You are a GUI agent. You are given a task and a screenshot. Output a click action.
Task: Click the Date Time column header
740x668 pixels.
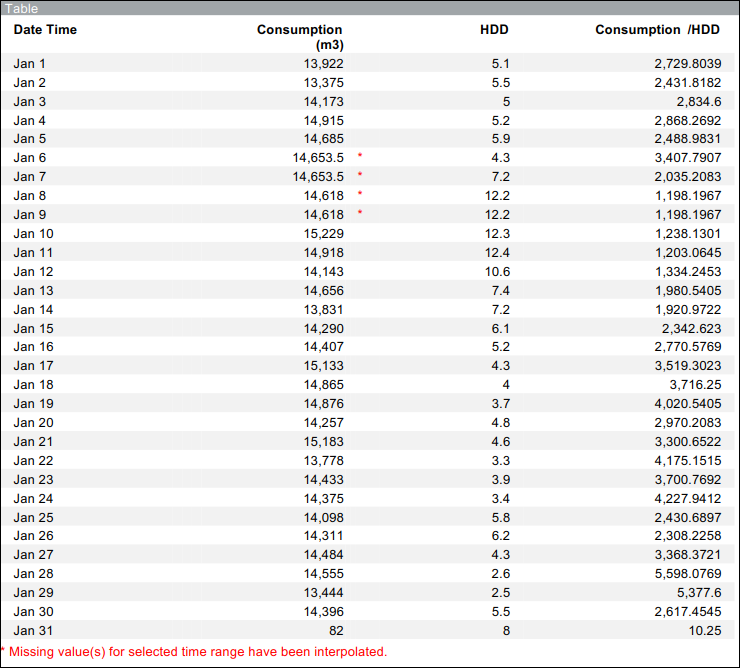45,30
